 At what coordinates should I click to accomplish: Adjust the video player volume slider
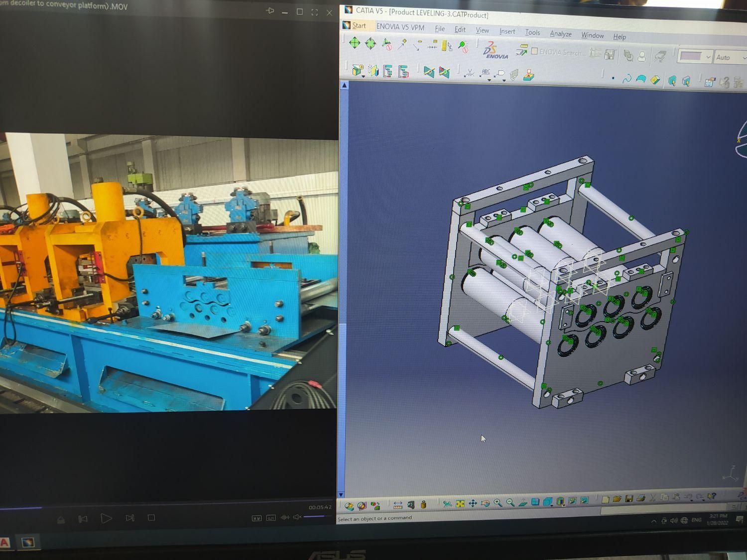(317, 517)
